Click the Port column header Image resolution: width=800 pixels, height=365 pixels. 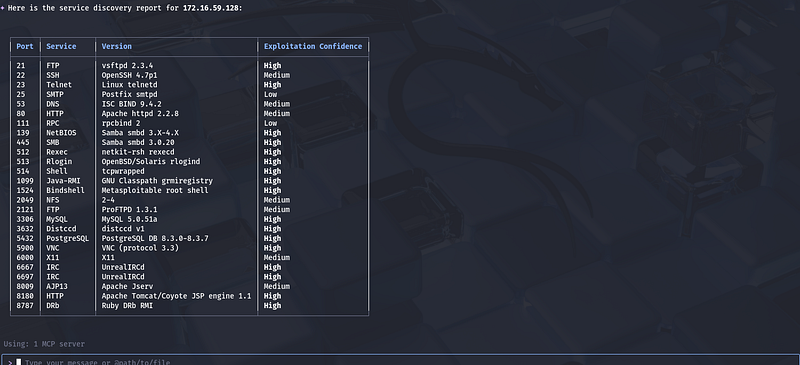tap(25, 46)
